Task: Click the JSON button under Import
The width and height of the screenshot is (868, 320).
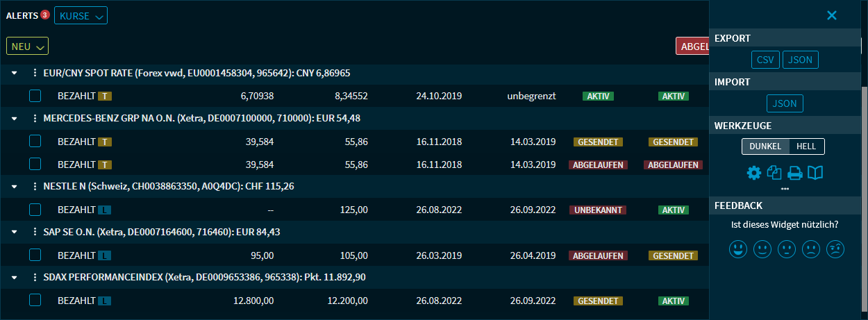Action: [785, 104]
